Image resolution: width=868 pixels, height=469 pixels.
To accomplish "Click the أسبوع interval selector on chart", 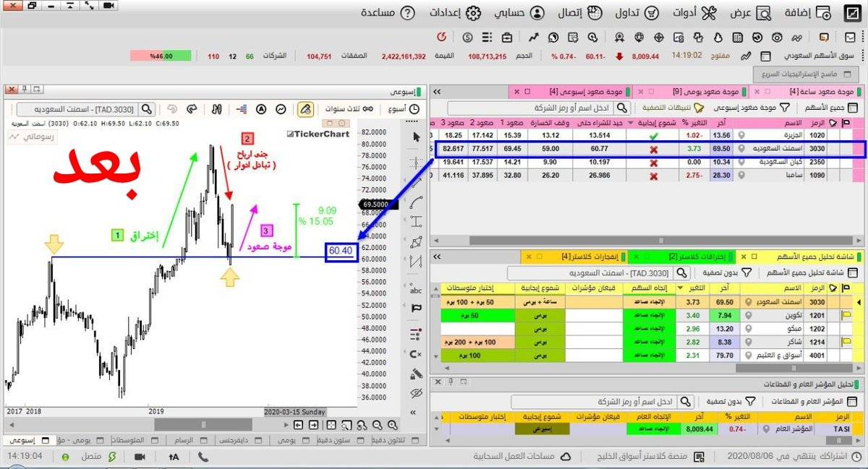I will (404, 108).
